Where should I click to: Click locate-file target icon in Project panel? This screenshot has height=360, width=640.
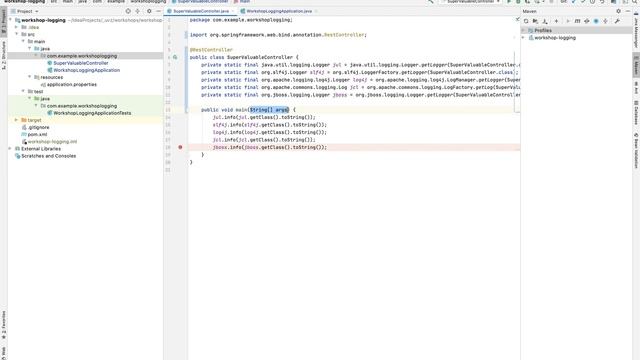(128, 11)
